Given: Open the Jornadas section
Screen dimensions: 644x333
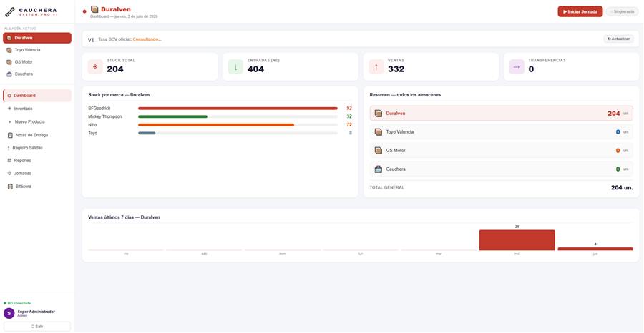Looking at the screenshot, I should pos(37,173).
